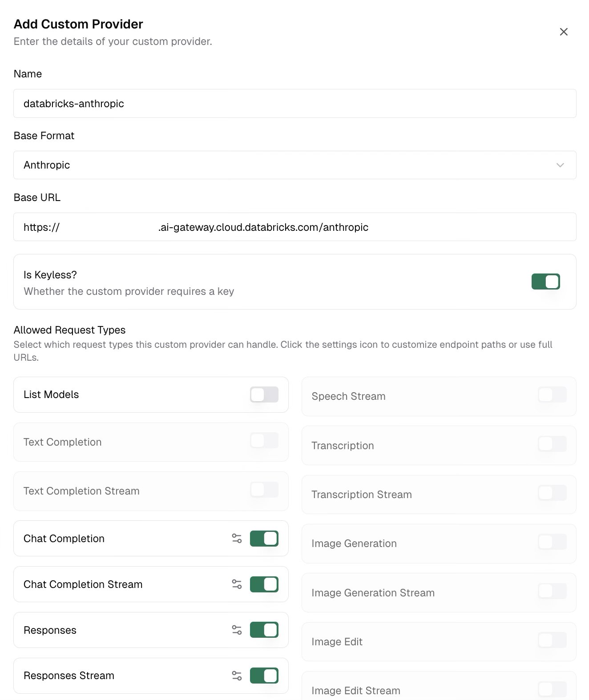
Task: Open Responses Stream endpoint settings icon
Action: point(237,676)
